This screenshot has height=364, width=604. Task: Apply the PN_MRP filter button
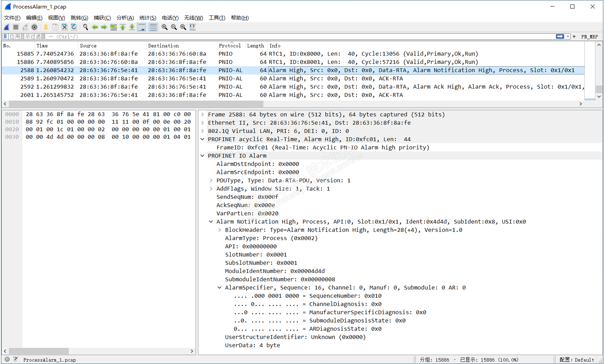pos(589,37)
